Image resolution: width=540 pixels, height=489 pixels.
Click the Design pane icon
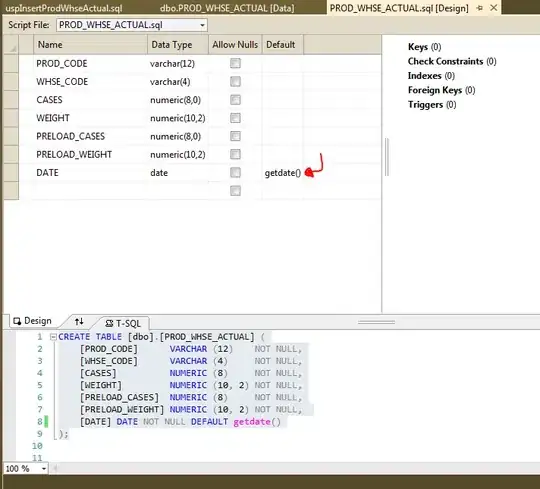(17, 321)
